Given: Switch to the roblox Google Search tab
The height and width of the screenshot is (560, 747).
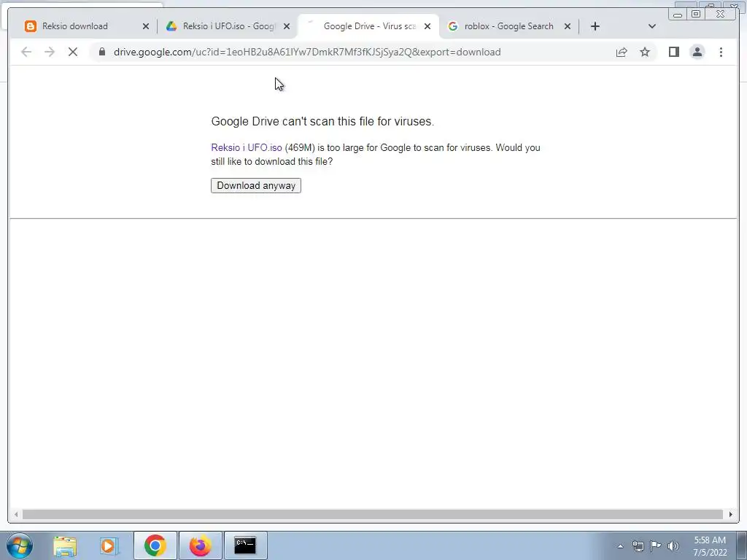Looking at the screenshot, I should click(x=508, y=26).
